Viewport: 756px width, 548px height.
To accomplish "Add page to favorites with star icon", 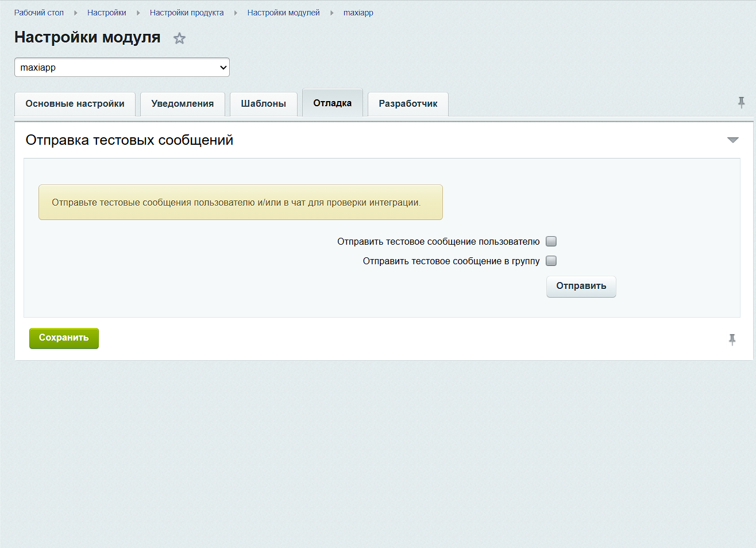I will 179,38.
